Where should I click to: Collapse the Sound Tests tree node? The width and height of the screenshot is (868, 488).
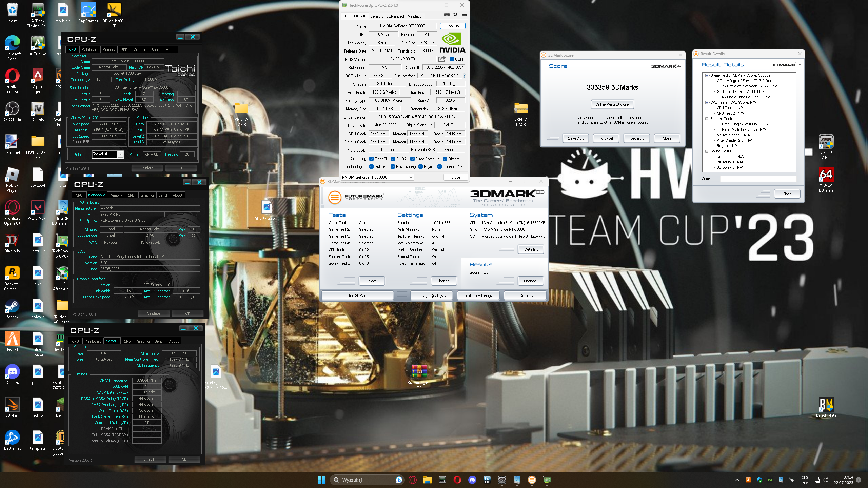pos(707,151)
